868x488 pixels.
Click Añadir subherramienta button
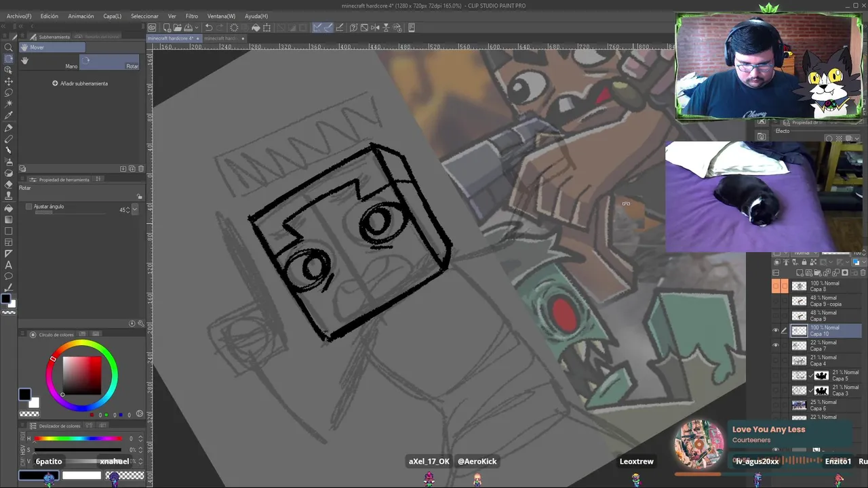pos(80,83)
